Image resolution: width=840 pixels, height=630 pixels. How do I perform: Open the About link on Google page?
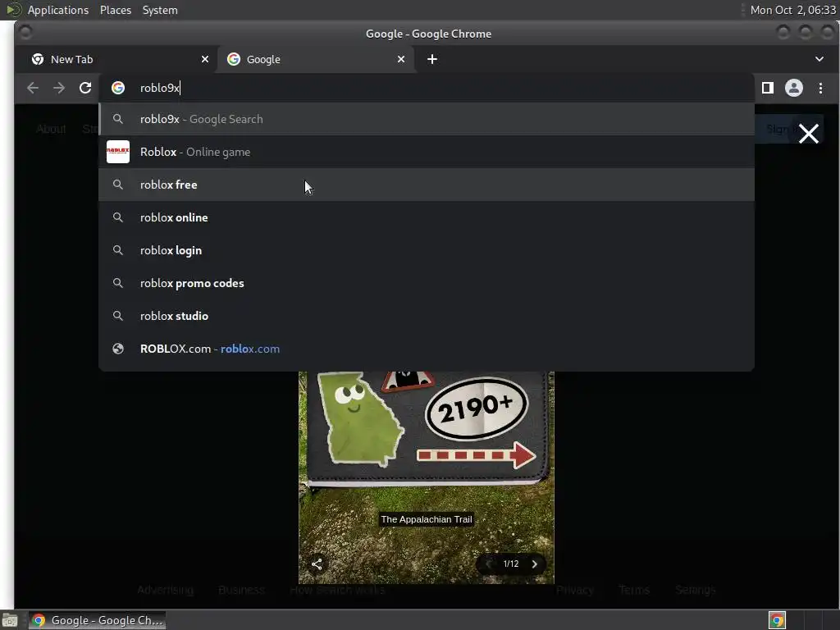51,129
